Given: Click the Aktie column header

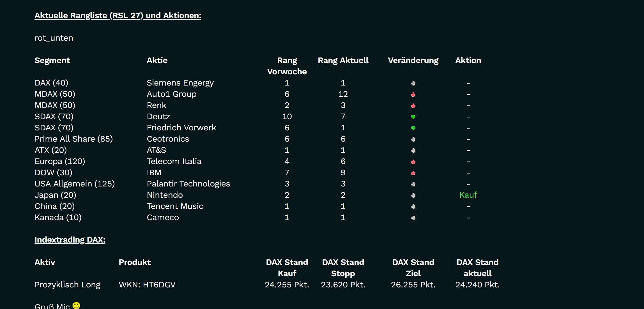Looking at the screenshot, I should coord(157,60).
